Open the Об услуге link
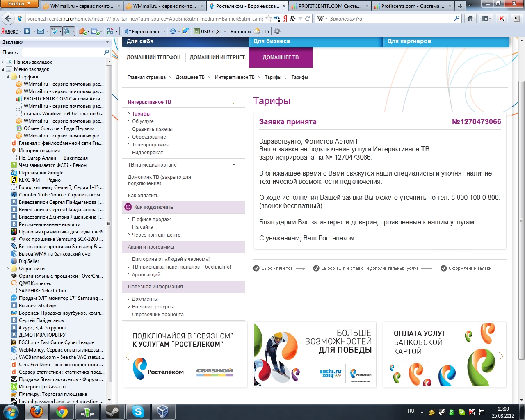 tap(143, 121)
